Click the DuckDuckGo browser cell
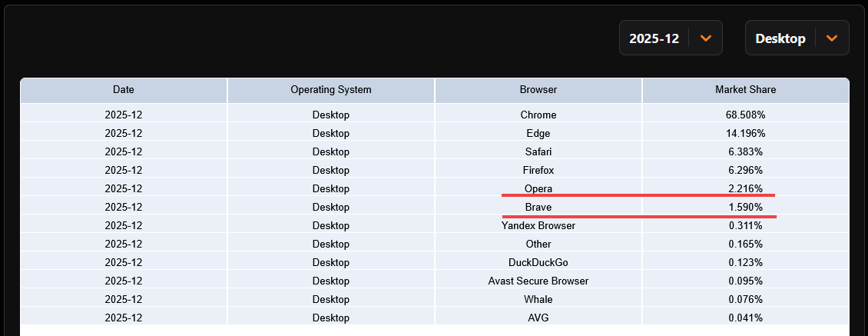Screen dimensions: 868x336 [538, 262]
